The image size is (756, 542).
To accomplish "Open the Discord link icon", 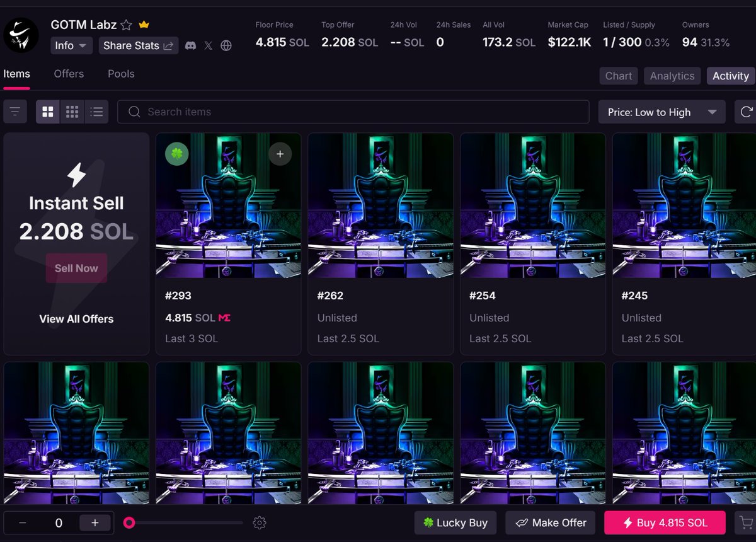I will pyautogui.click(x=190, y=45).
